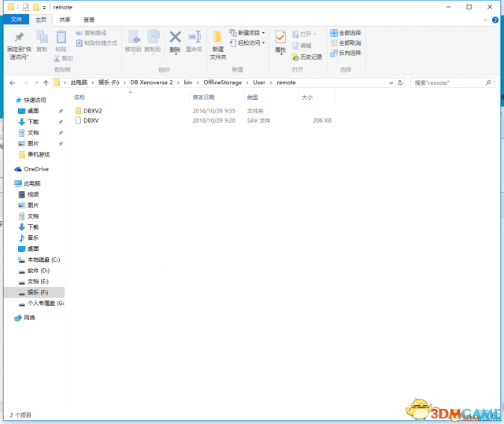Click the Copy path button
Screen dimensions: 504x424
pos(91,33)
